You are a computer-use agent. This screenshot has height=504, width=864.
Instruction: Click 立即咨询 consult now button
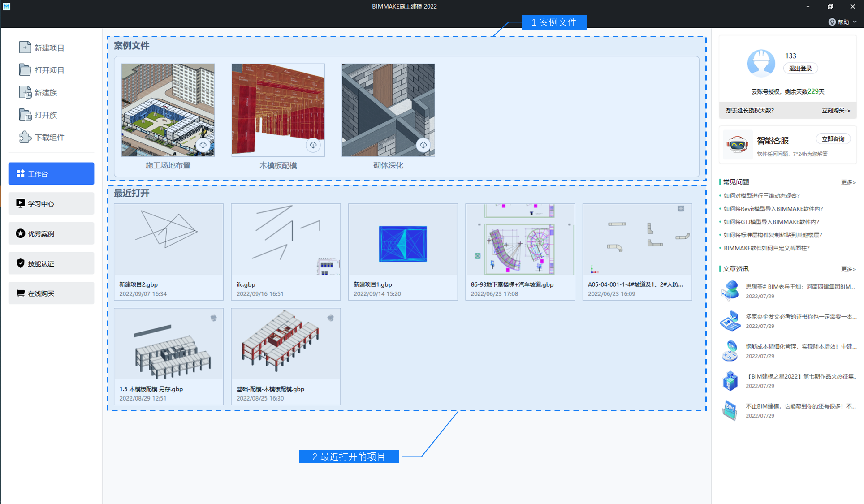click(833, 139)
